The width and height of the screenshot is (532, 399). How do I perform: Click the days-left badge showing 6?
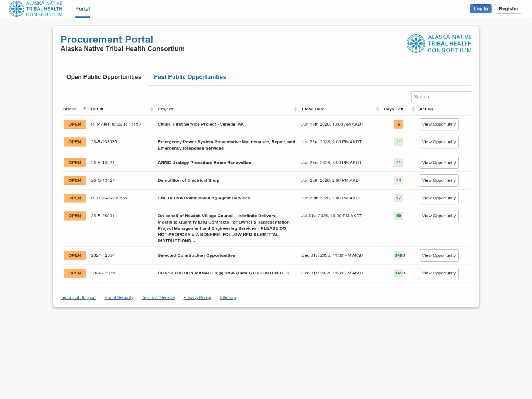(399, 124)
